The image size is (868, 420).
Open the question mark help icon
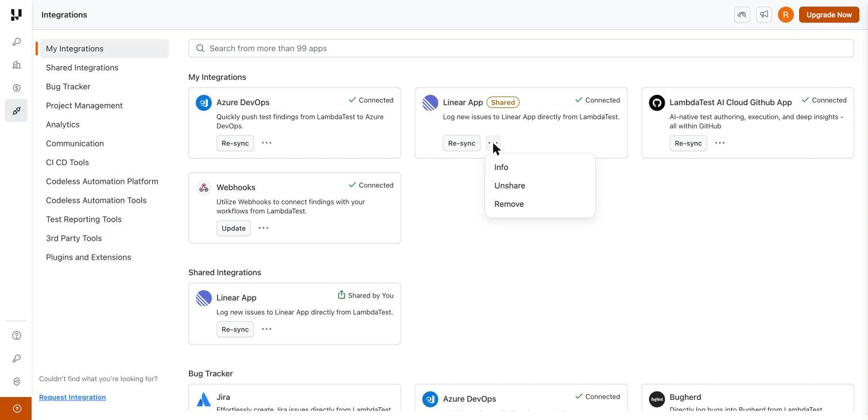point(17,336)
